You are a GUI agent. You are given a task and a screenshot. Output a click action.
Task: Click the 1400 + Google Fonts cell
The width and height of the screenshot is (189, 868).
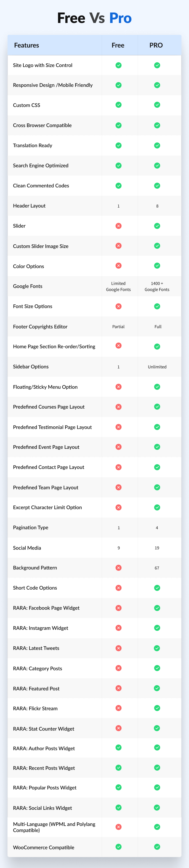point(157,286)
